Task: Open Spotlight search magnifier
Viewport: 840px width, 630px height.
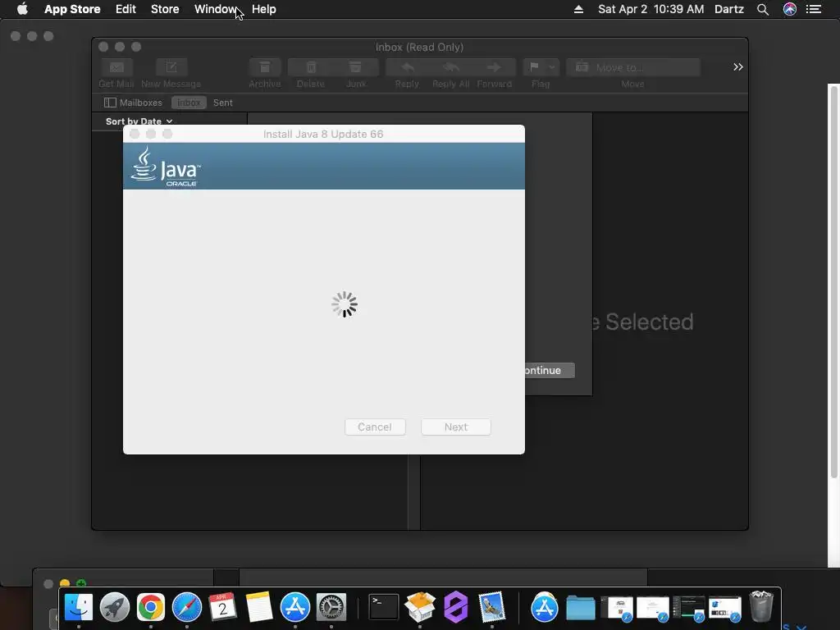Action: (x=763, y=9)
